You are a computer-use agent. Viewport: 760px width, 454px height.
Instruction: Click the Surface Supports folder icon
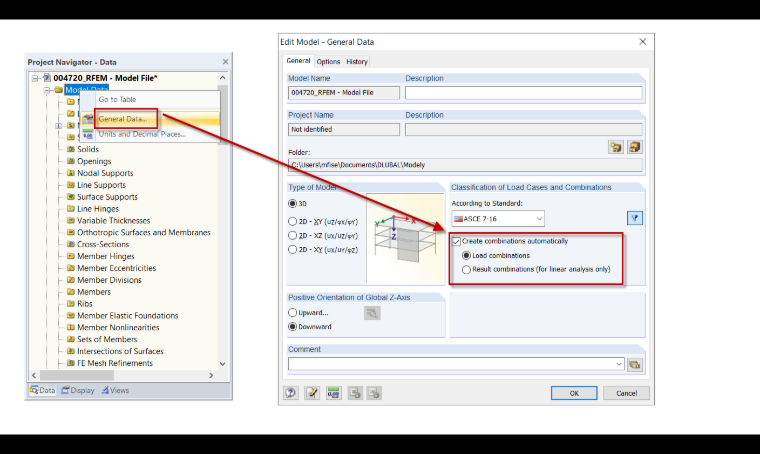click(x=71, y=197)
